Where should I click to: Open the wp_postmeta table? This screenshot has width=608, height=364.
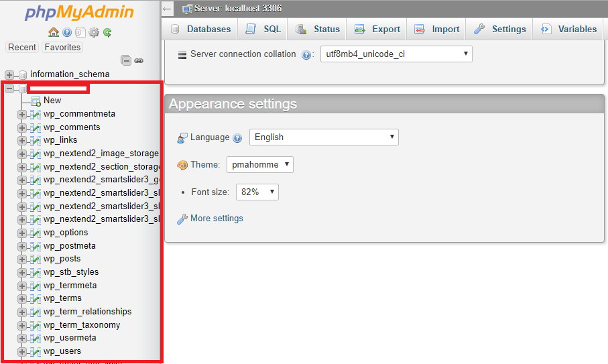click(70, 246)
